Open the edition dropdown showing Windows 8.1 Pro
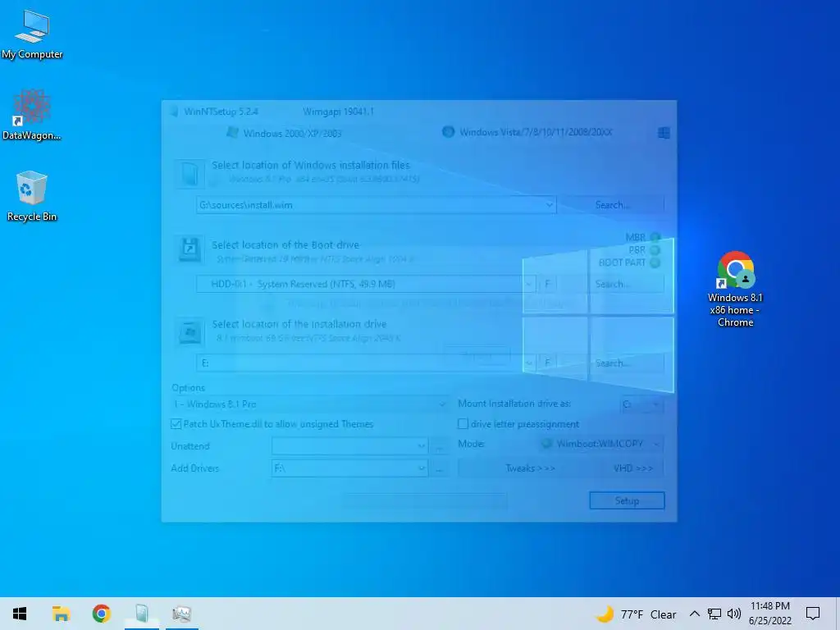 [x=309, y=404]
